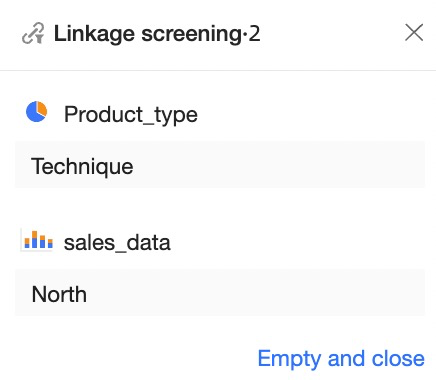Close the Linkage screening panel
The image size is (436, 380).
(x=414, y=33)
